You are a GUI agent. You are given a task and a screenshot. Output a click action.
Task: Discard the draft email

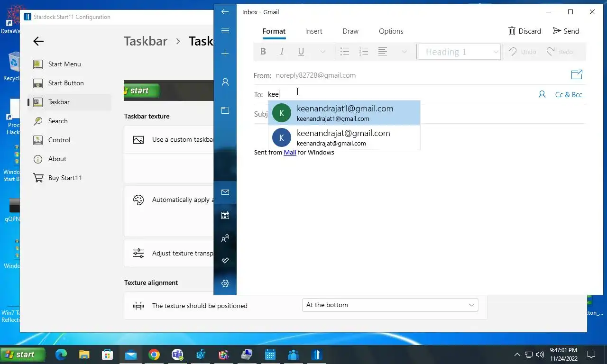click(524, 31)
